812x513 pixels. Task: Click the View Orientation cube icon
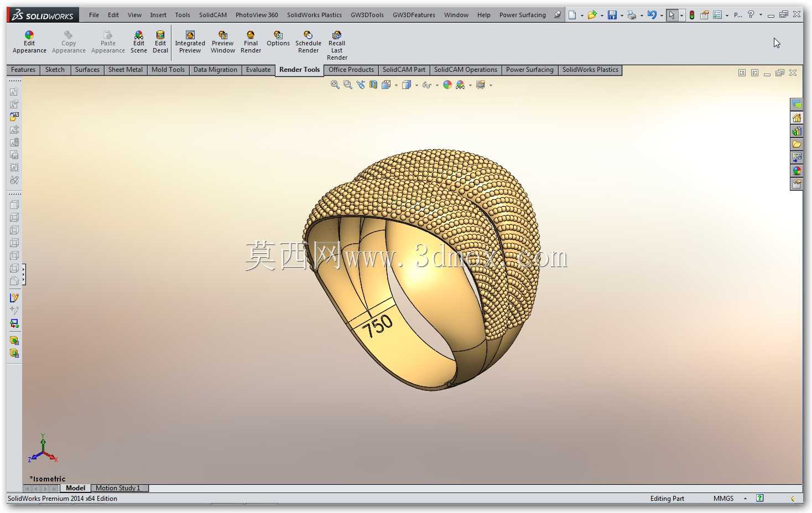point(386,85)
